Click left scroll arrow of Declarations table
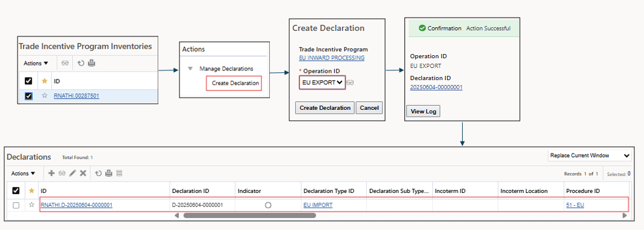This screenshot has width=644, height=230. pyautogui.click(x=176, y=215)
